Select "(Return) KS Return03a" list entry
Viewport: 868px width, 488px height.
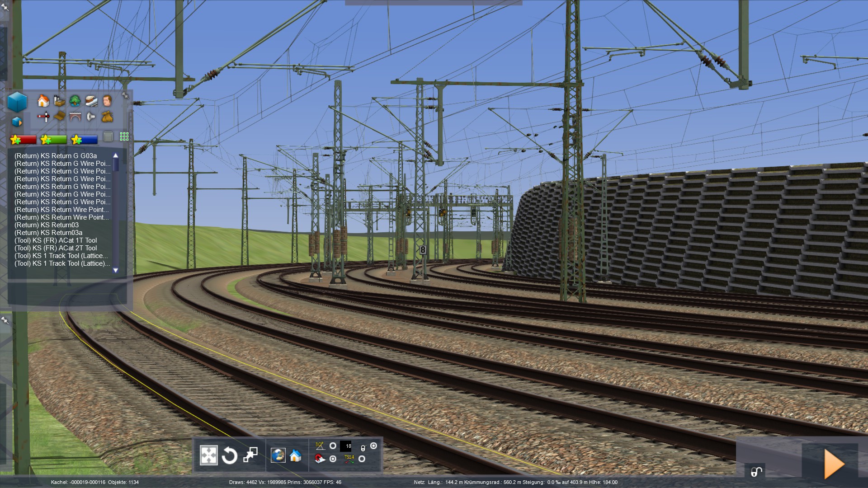click(48, 233)
